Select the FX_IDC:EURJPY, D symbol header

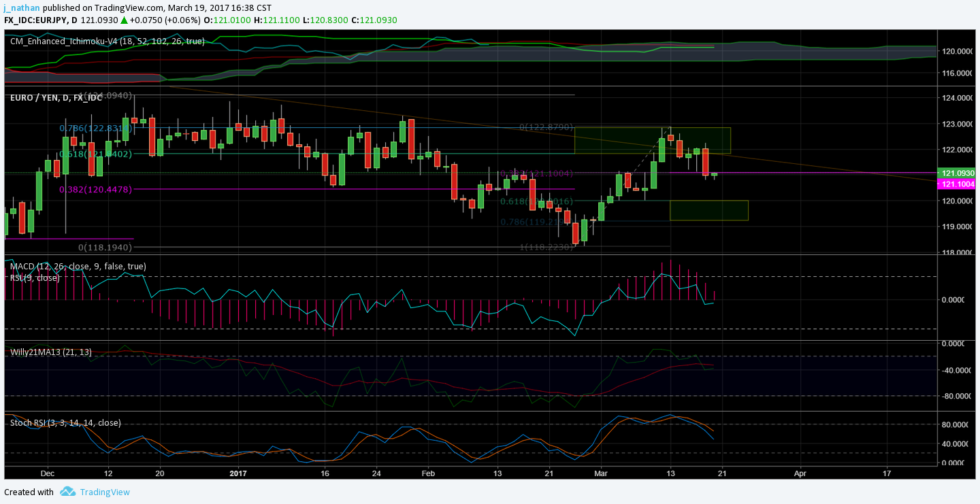40,20
